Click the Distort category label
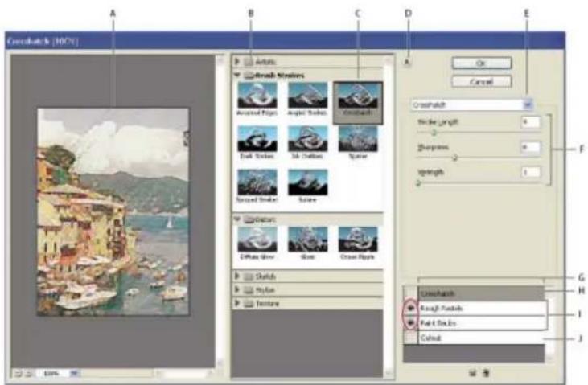The width and height of the screenshot is (588, 385). (265, 219)
